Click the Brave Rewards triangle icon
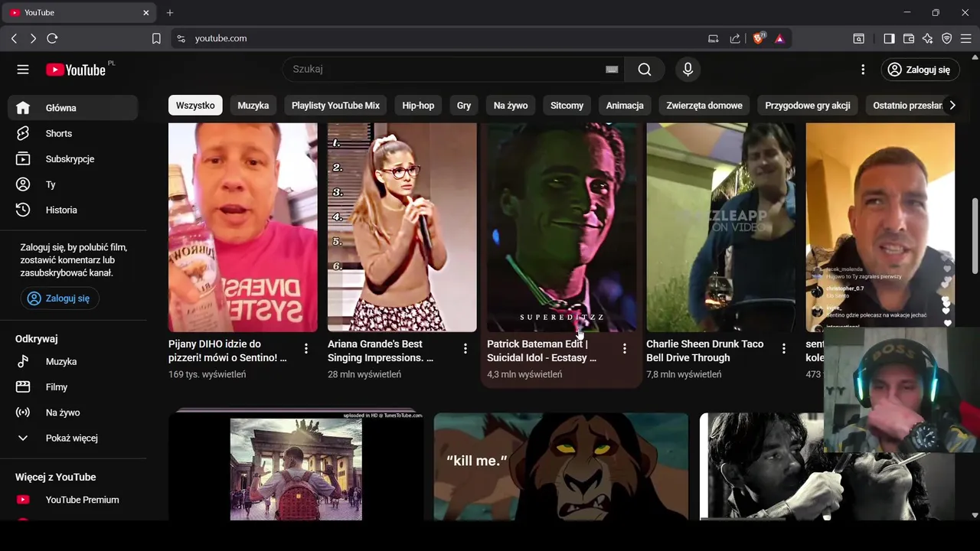This screenshot has width=980, height=551. pos(779,38)
